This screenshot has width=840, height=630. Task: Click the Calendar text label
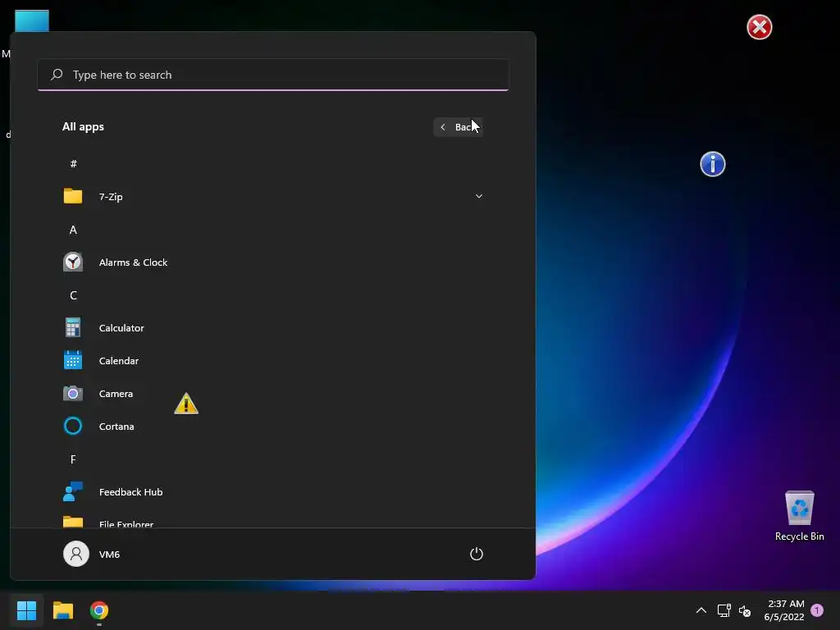tap(118, 361)
